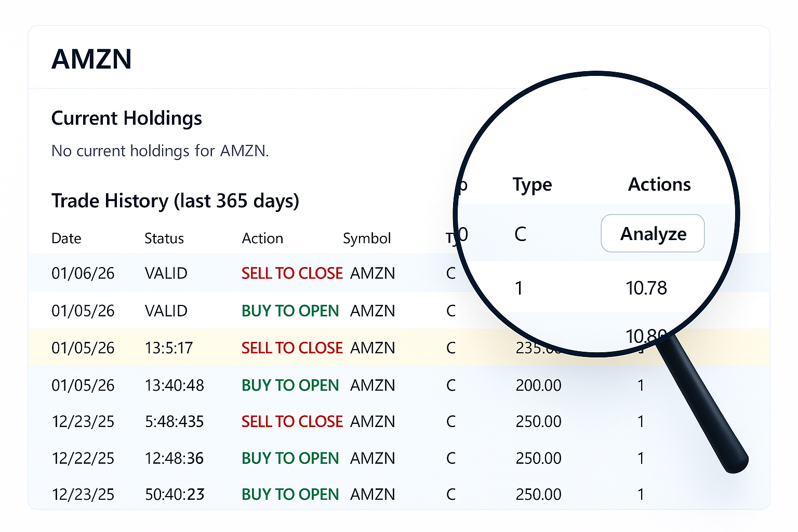Click BUY TO OPEN in the 13:40:48 row
Viewport: 798px width, 532px height.
point(290,385)
